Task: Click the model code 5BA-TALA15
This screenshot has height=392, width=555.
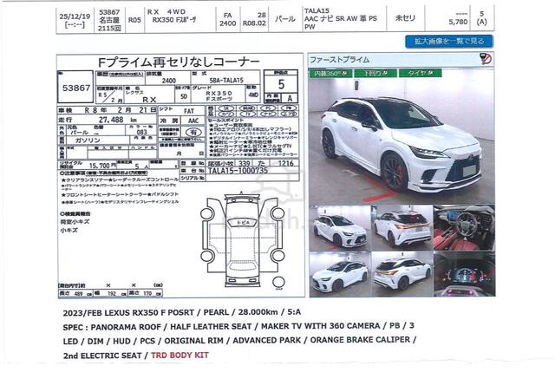Action: tap(226, 81)
